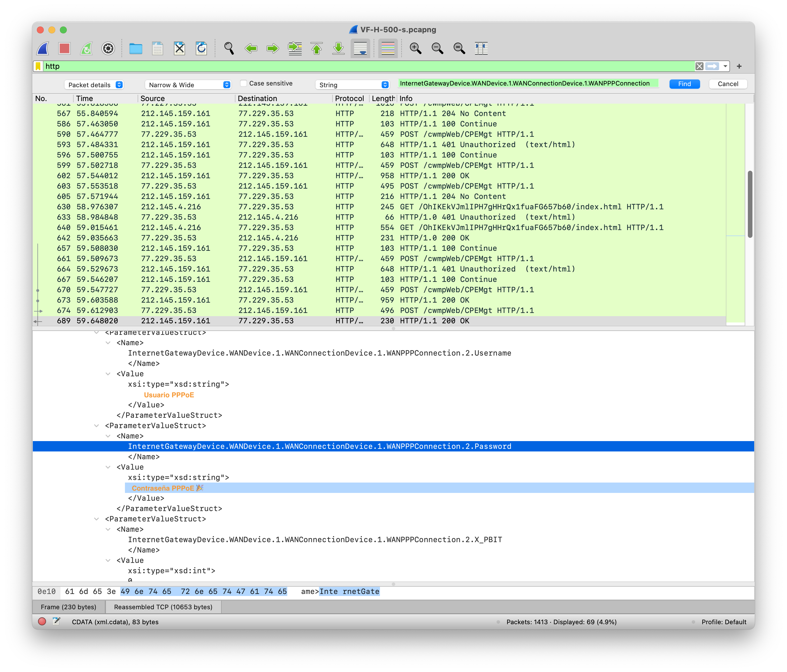This screenshot has height=672, width=787.
Task: Sort by the Time column header
Action: click(105, 98)
